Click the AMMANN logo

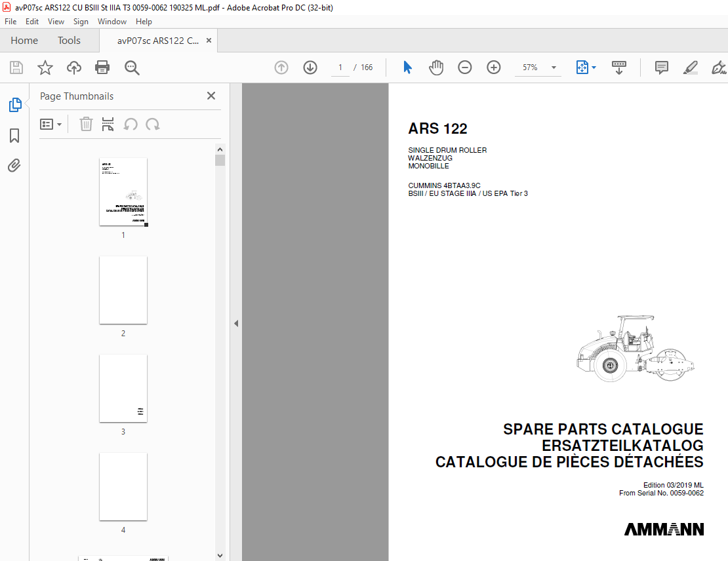click(x=664, y=530)
